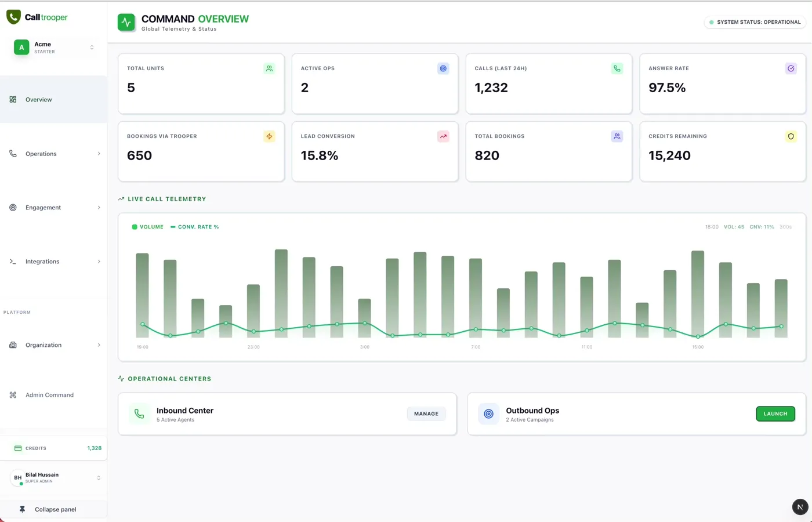This screenshot has width=812, height=522.
Task: Click the Calltrooper logo icon
Action: tap(13, 16)
